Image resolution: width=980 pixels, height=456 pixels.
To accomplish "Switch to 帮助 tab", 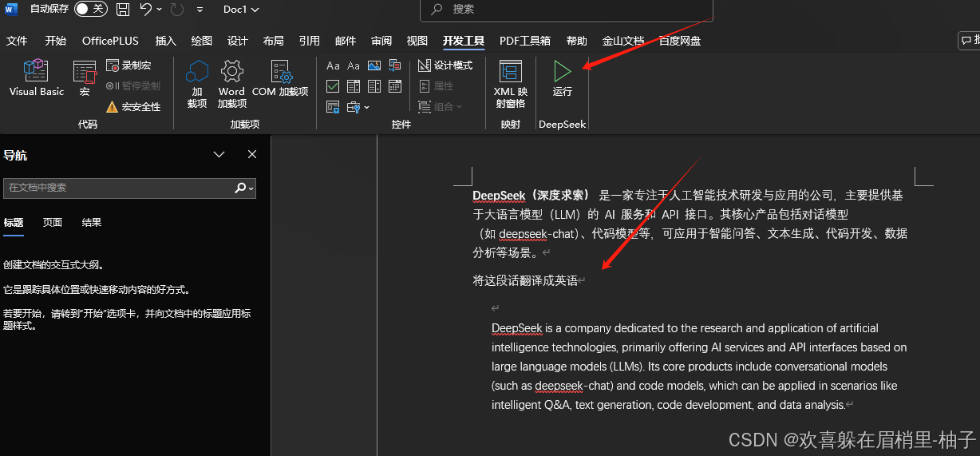I will (x=576, y=41).
